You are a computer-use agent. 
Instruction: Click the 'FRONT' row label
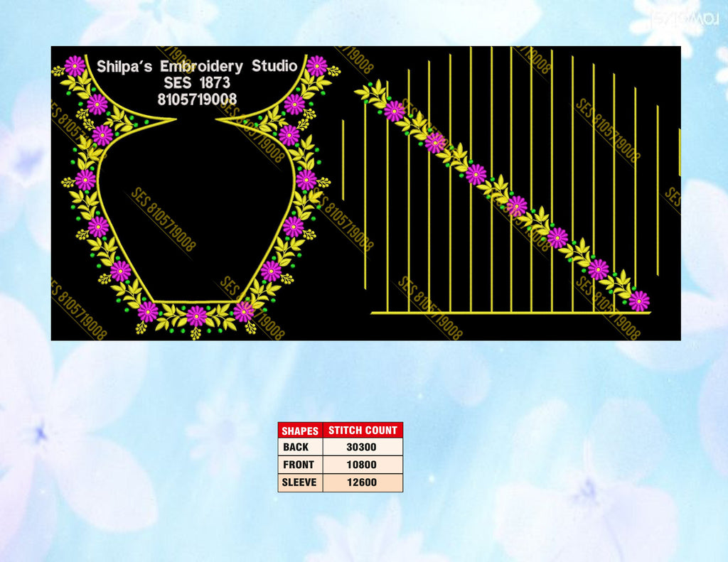point(299,465)
